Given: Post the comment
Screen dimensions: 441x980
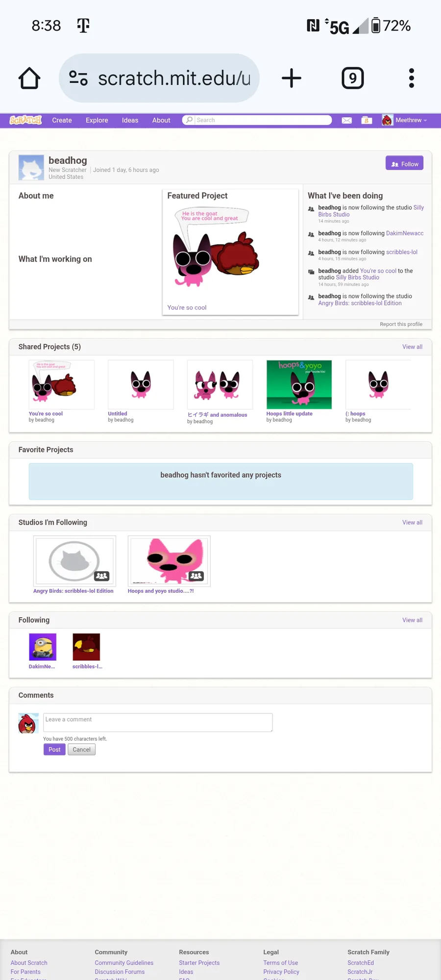Looking at the screenshot, I should 54,750.
